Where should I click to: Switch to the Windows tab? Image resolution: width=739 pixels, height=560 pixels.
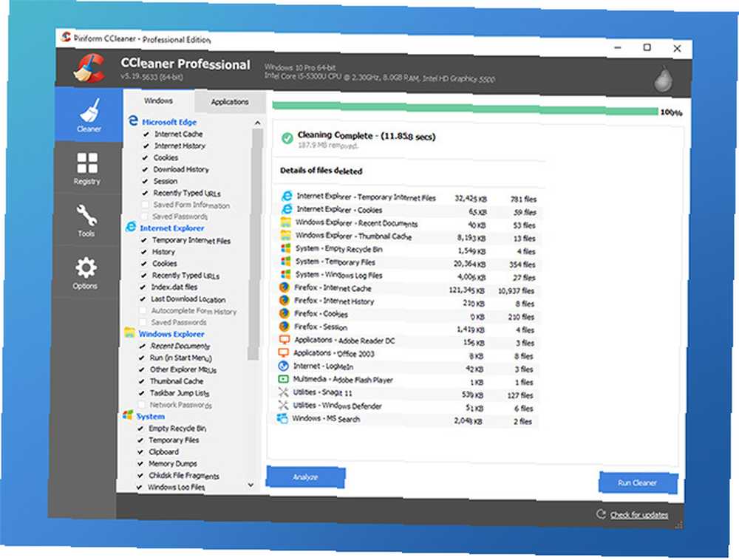(158, 100)
